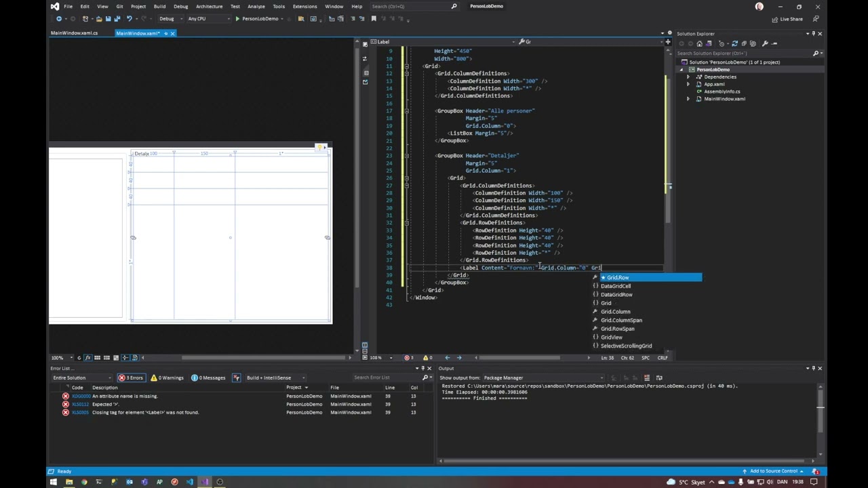The width and height of the screenshot is (868, 488).
Task: Click the bookmark toolbar icon
Action: tap(374, 19)
